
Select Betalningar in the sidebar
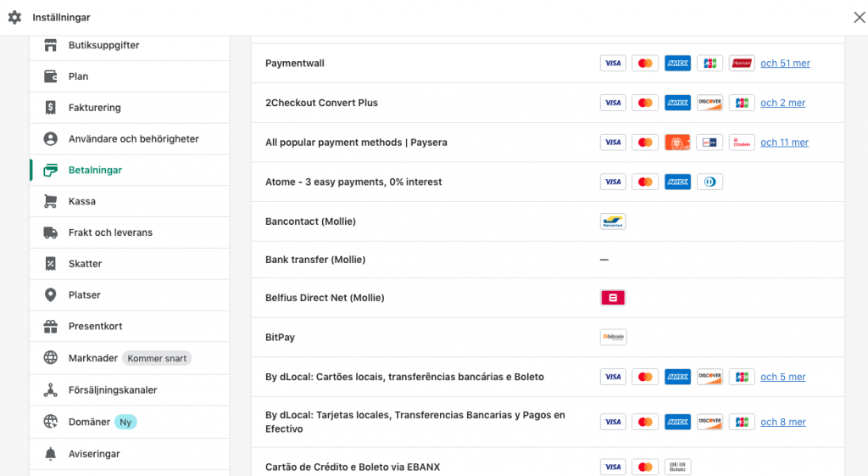(130, 170)
